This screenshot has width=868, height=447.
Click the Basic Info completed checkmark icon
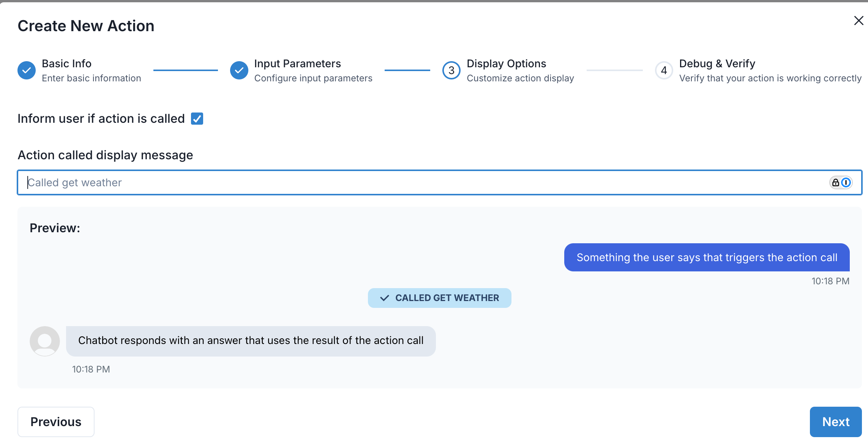coord(27,70)
